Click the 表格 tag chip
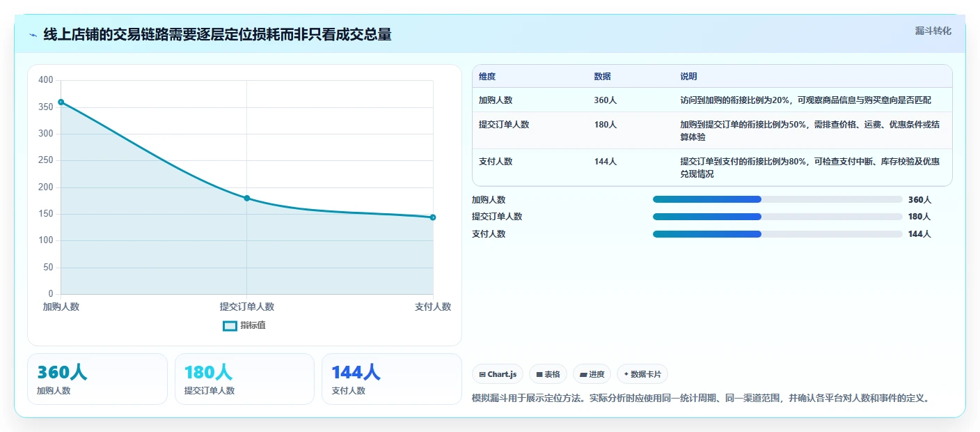Screen dimensions: 980x432 click(548, 374)
